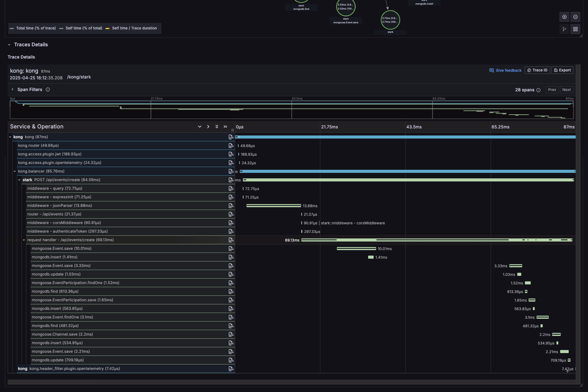Open logs for router - /api/events span
Viewport: 588px width, 392px height.
[x=231, y=214]
